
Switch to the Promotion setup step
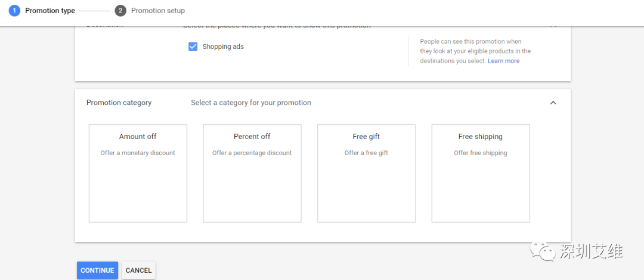click(158, 11)
